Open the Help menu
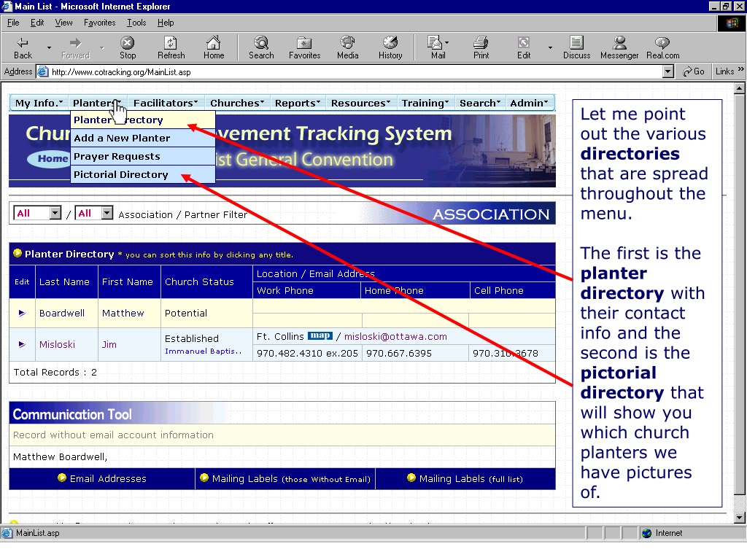The height and width of the screenshot is (560, 747). (166, 23)
